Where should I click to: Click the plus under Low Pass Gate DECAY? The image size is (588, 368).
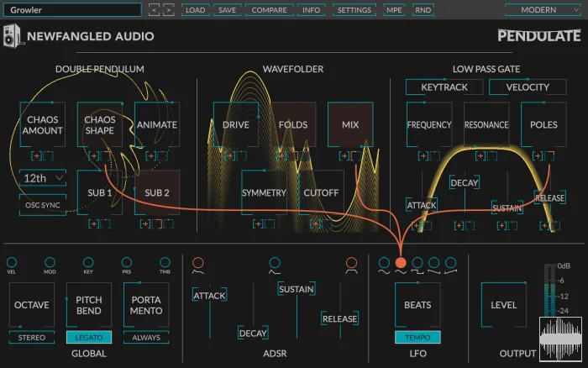pos(459,225)
